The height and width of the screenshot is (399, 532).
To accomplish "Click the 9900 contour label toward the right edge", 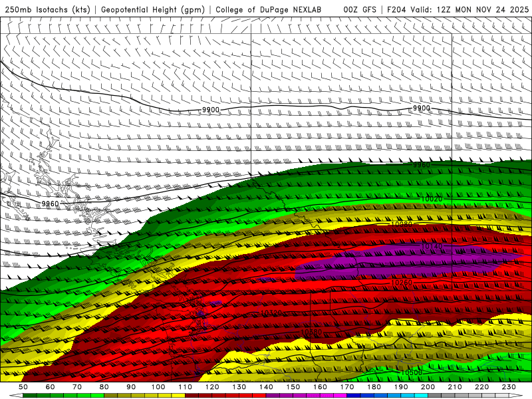I will 422,108.
